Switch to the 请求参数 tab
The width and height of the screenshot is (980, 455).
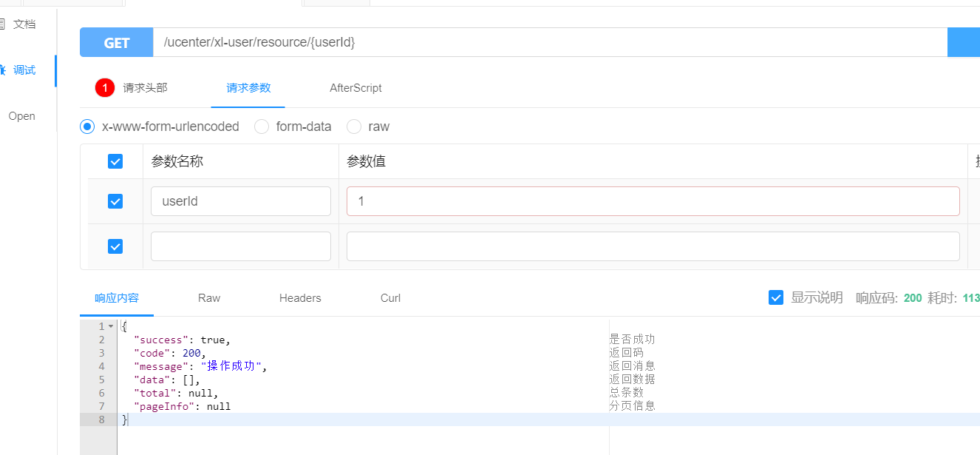(x=248, y=88)
